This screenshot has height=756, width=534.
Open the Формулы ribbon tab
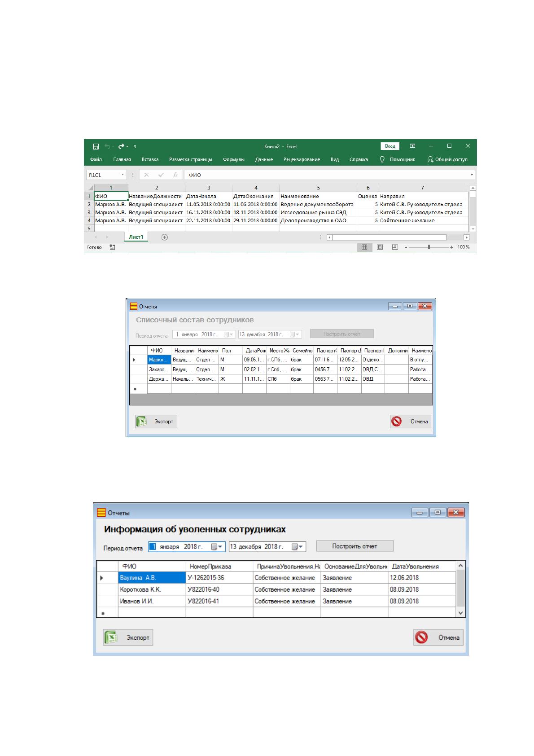tap(233, 159)
